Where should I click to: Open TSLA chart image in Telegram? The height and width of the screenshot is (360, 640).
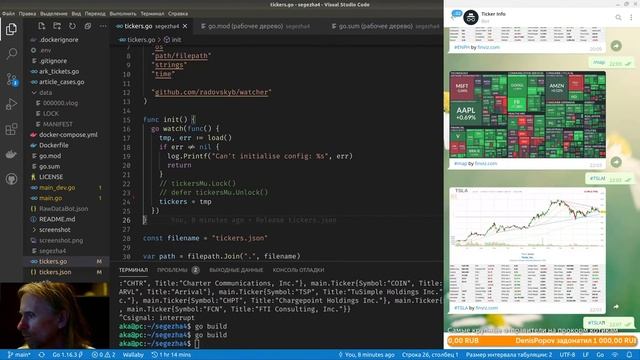(527, 245)
